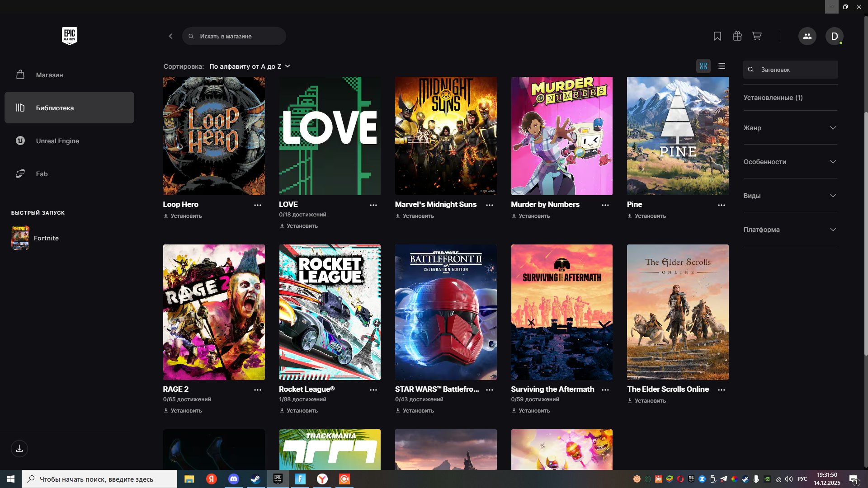Open the Магазин sidebar section
The image size is (868, 488).
click(x=50, y=75)
